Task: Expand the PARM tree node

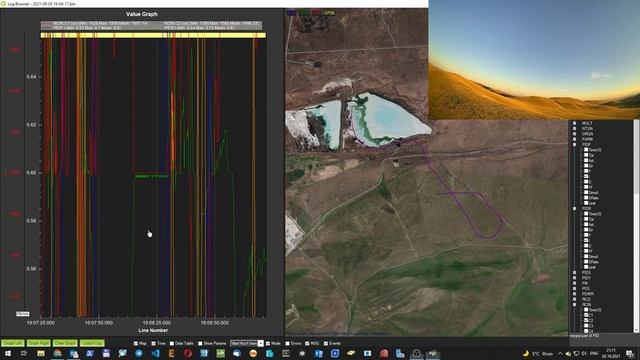Action: coord(574,139)
